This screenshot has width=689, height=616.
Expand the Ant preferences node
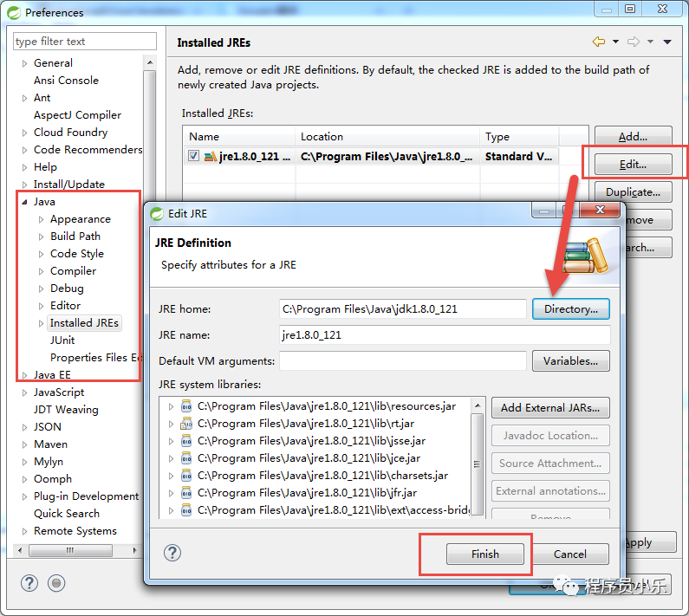[24, 98]
